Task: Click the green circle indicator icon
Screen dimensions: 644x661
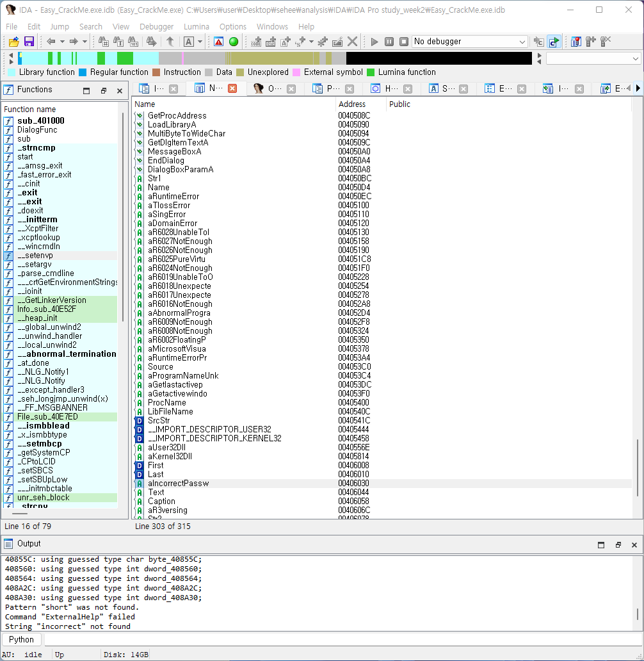Action: (x=234, y=42)
